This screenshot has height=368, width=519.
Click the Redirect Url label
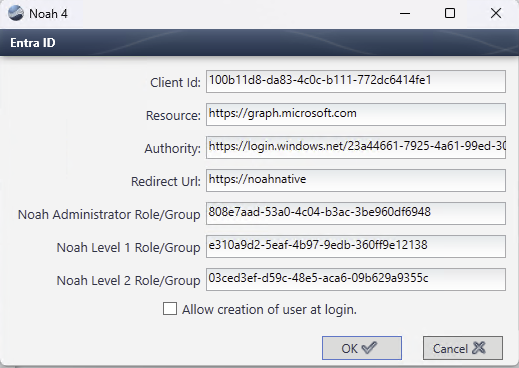pyautogui.click(x=166, y=181)
